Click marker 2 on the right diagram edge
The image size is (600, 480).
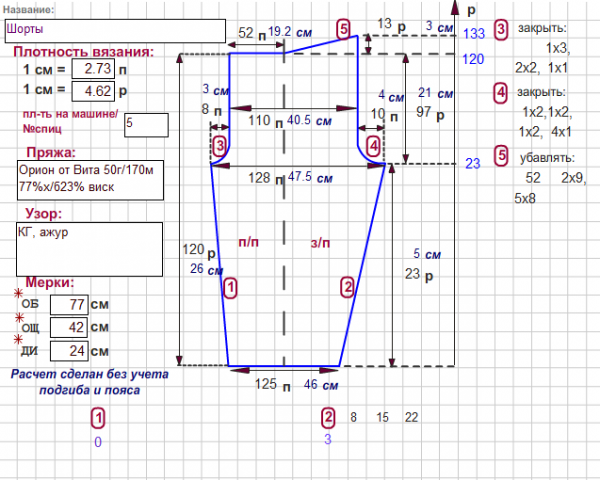(x=348, y=288)
